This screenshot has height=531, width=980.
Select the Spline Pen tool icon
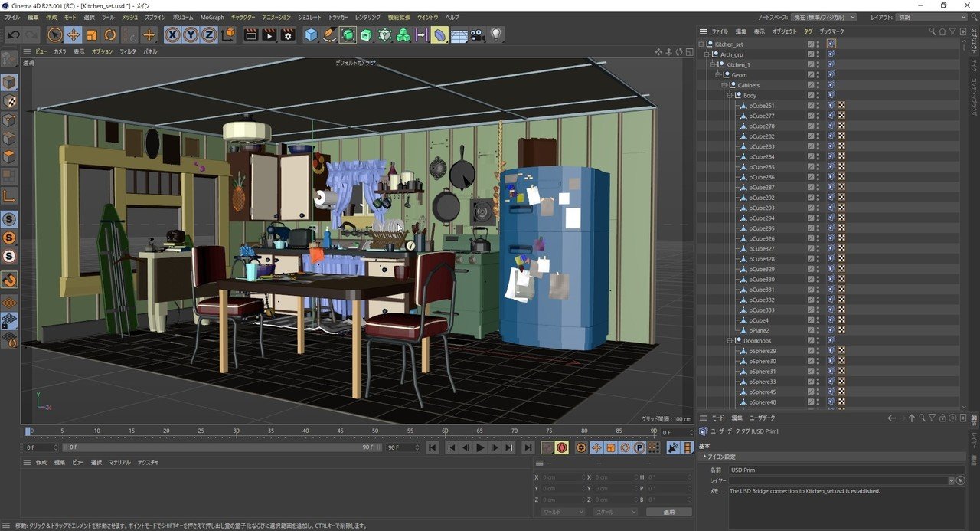tap(329, 34)
